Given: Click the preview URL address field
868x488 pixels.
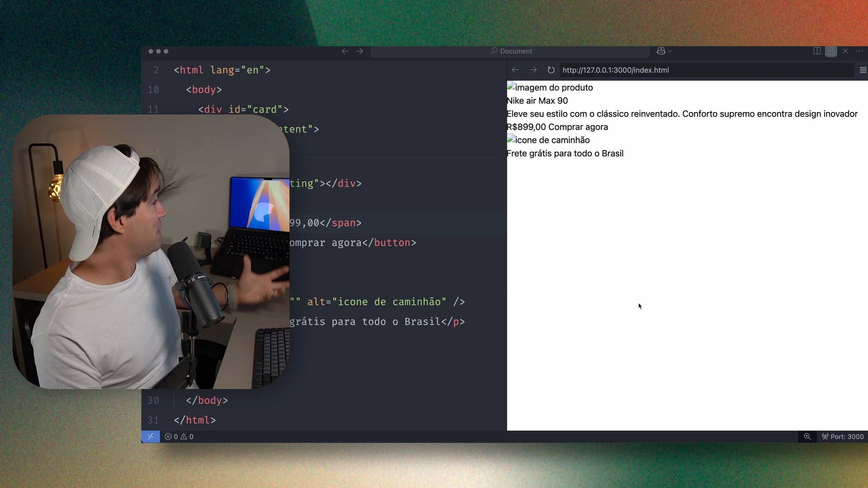Looking at the screenshot, I should [705, 70].
